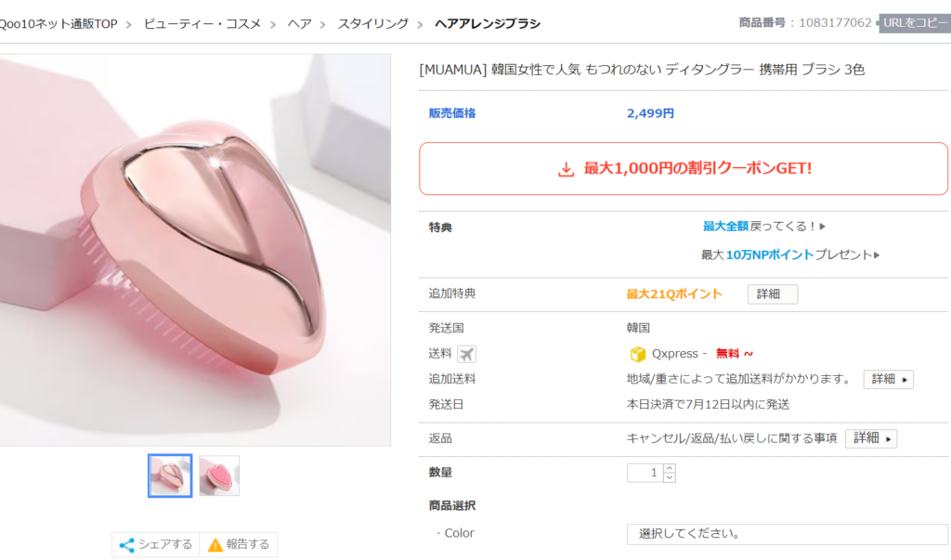Click the share icon
This screenshot has height=560, width=951.
tap(127, 545)
